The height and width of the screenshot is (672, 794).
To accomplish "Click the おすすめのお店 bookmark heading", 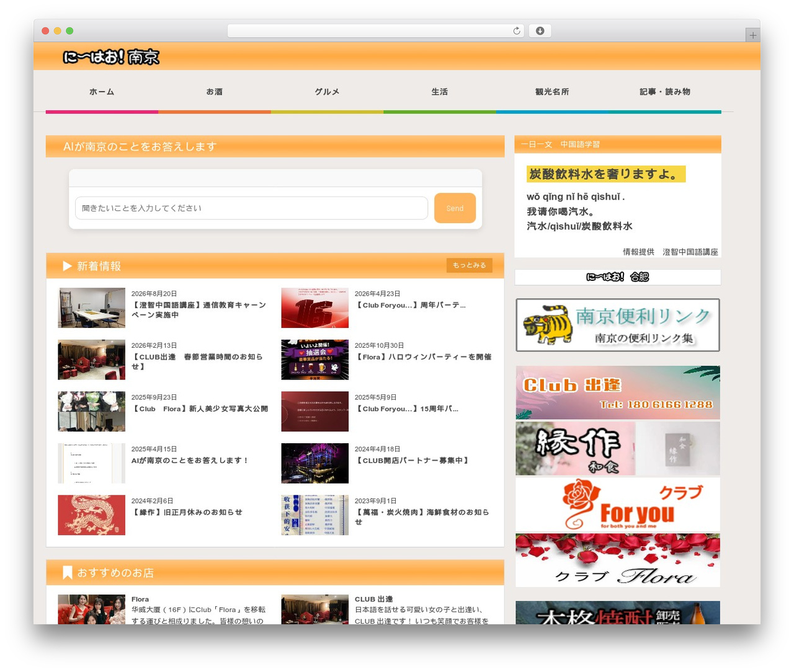I will [109, 573].
